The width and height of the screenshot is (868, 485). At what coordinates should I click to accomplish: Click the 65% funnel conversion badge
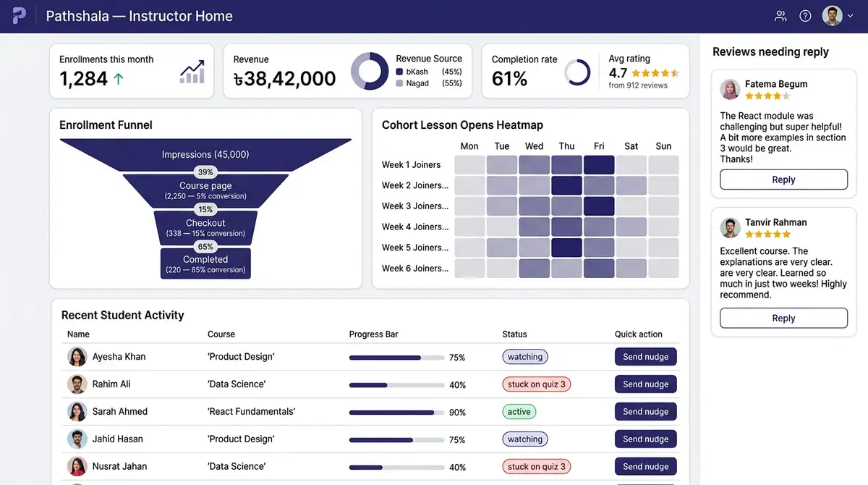tap(205, 246)
